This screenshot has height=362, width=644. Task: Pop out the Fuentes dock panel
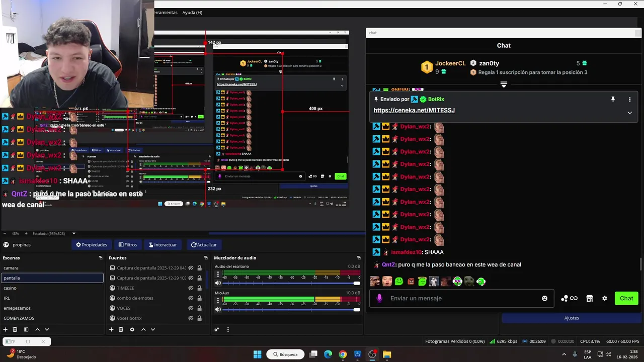click(x=206, y=258)
